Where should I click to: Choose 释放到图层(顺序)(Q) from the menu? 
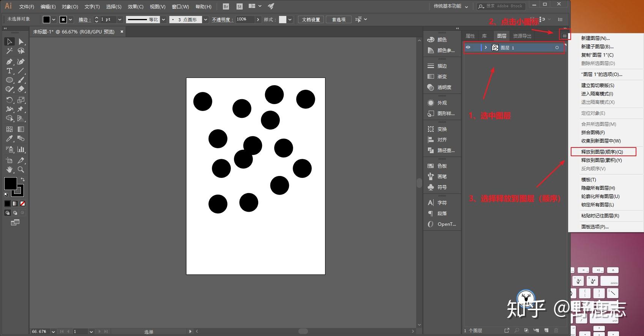pyautogui.click(x=602, y=152)
